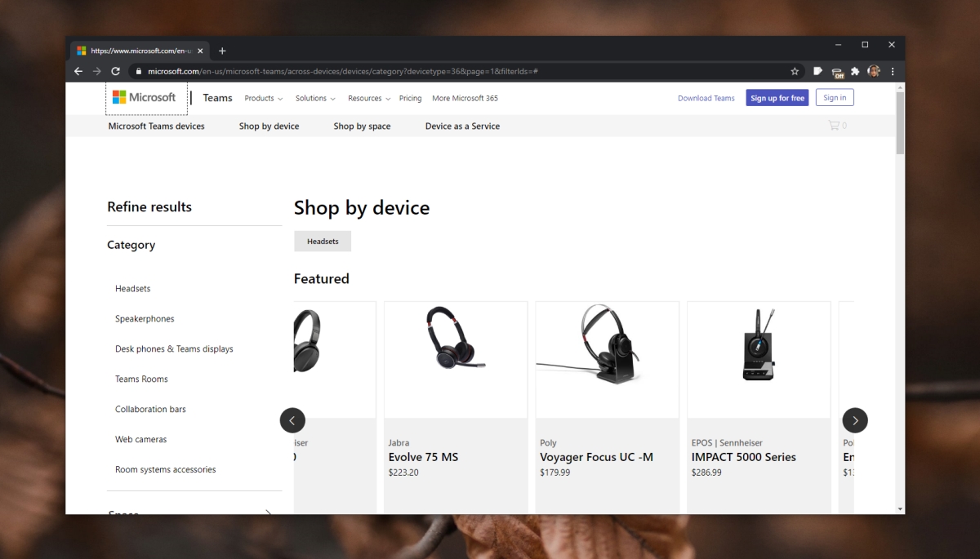Open the Jabra Evolve 75 MS image

[456, 360]
